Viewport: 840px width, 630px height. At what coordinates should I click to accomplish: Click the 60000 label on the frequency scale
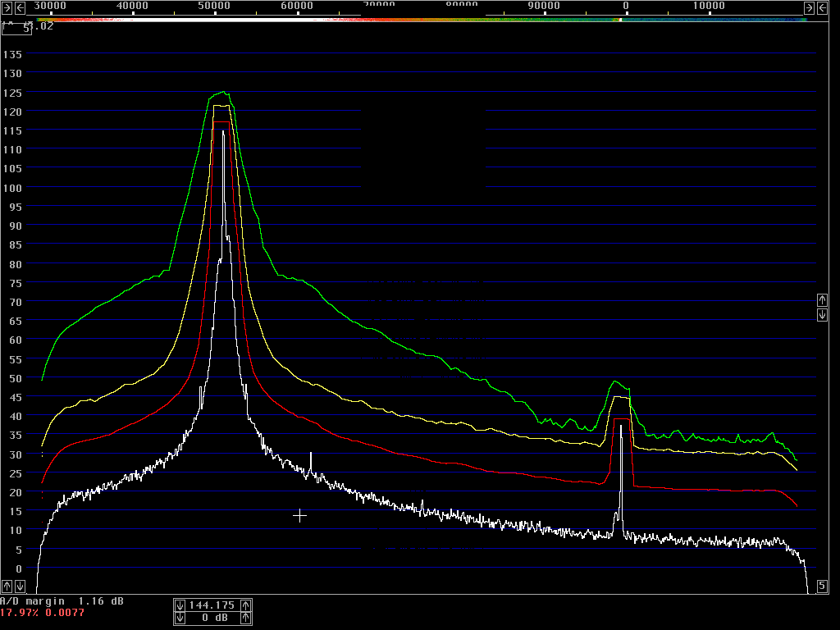(x=297, y=6)
